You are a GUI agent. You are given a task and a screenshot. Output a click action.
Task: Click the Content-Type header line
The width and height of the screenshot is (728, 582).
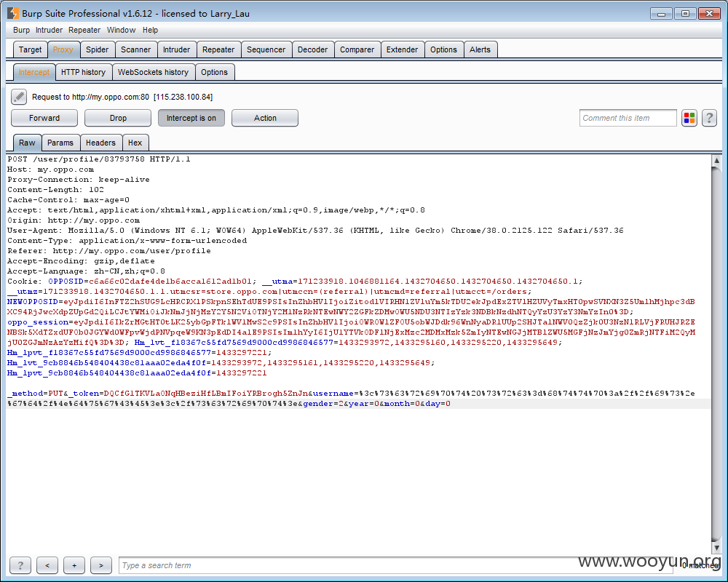coord(127,241)
